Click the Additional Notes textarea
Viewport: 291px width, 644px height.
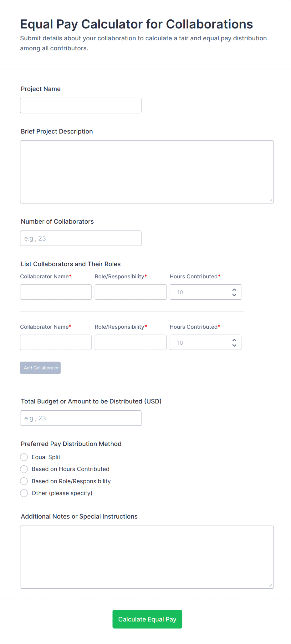(x=147, y=557)
